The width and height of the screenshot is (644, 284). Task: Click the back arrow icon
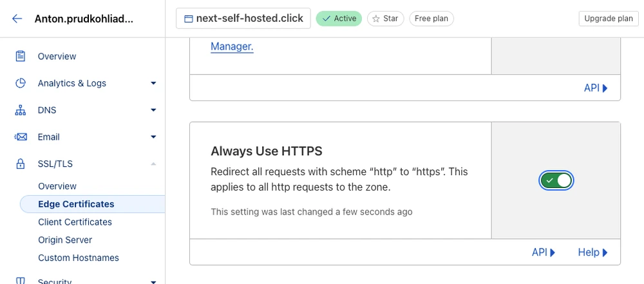pyautogui.click(x=17, y=19)
